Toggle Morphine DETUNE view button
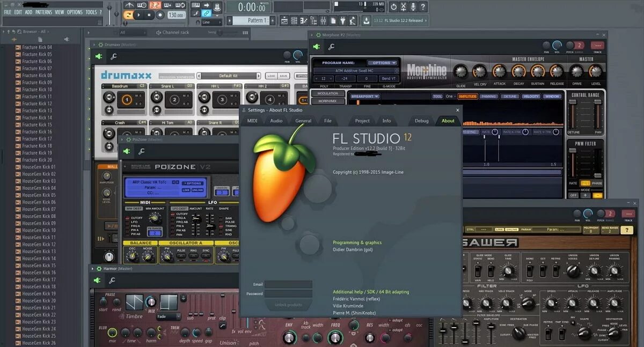Screen dimensions: 644x347 point(510,97)
